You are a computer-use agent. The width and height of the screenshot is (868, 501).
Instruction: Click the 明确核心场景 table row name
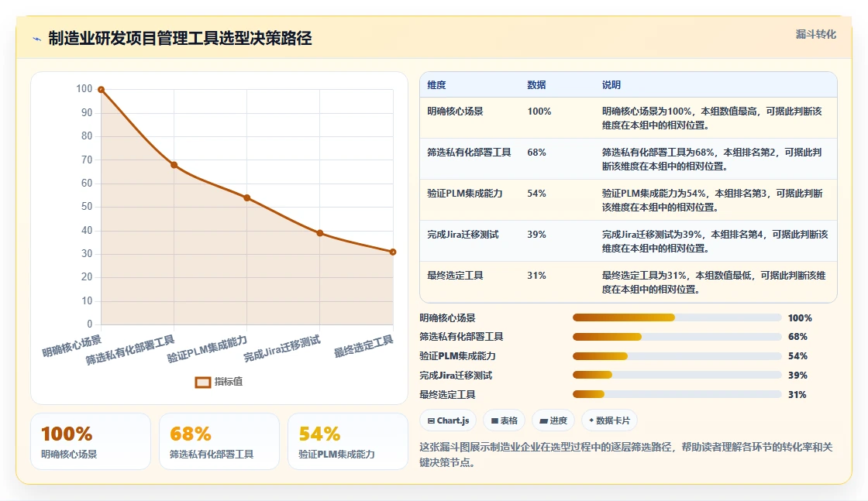click(455, 112)
